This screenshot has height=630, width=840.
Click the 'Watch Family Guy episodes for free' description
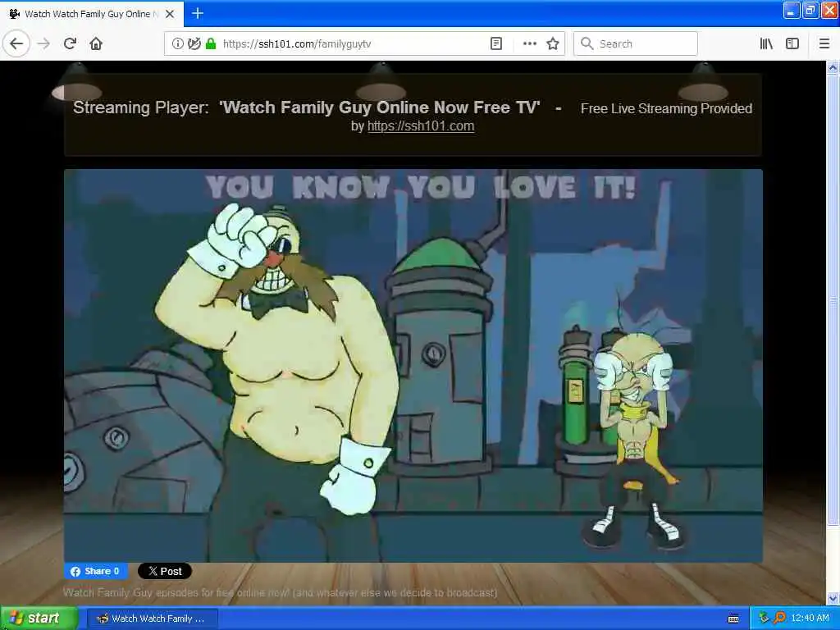tap(280, 592)
